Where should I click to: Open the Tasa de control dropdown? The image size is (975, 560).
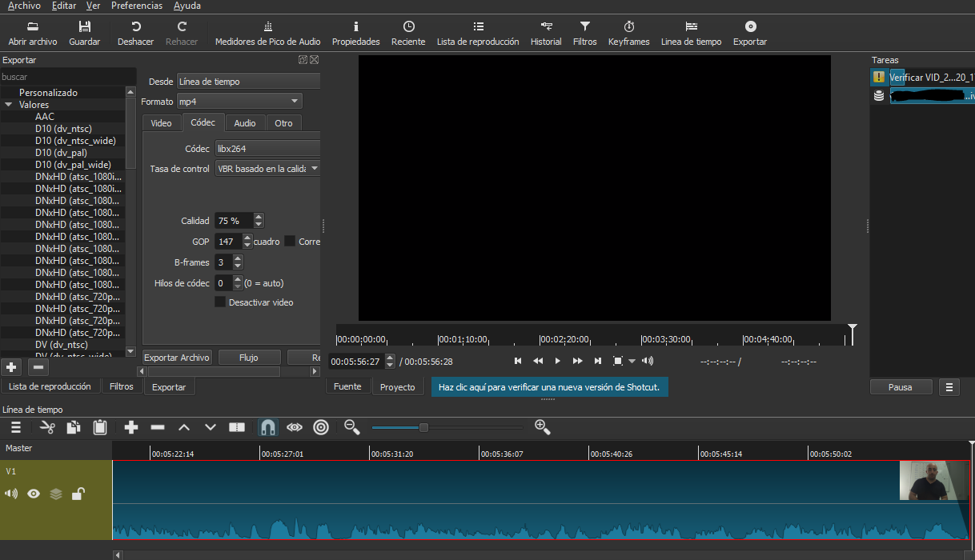tap(267, 169)
